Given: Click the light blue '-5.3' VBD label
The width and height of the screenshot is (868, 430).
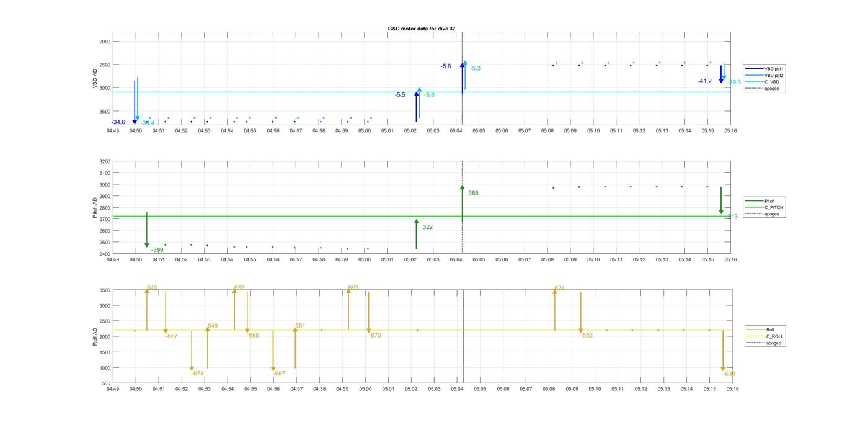Looking at the screenshot, I should click(x=476, y=68).
